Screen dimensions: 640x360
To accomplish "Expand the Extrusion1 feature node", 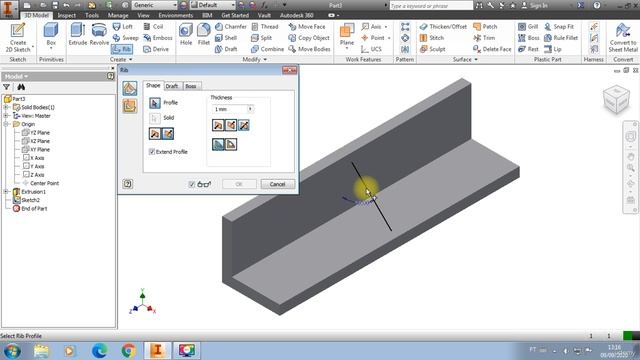I will (6, 192).
